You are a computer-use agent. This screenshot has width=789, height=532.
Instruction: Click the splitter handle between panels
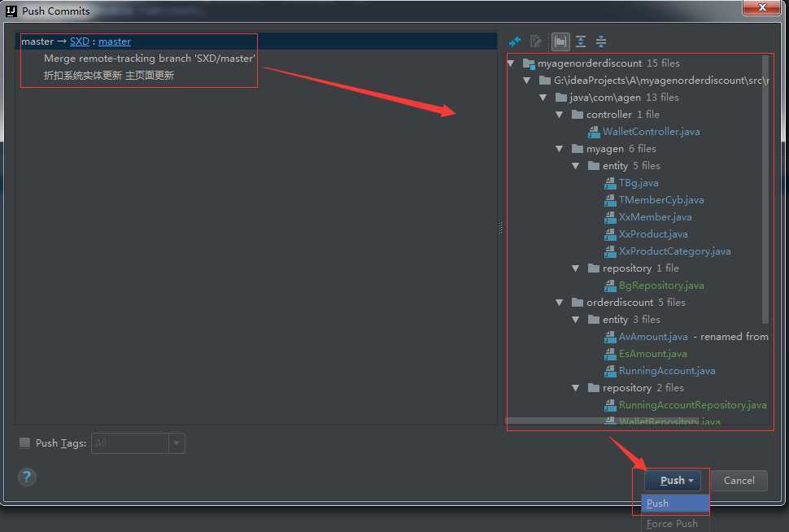tap(501, 228)
